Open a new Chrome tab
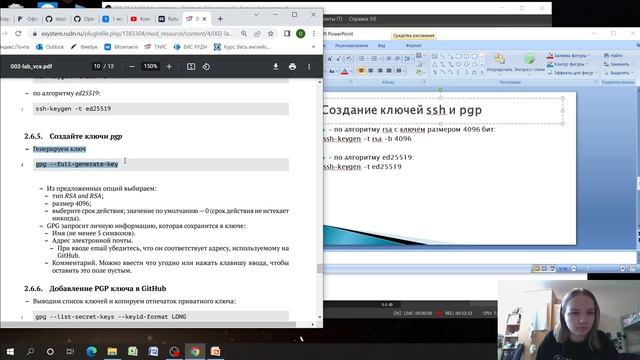Viewport: 640px width, 360px height. 220,19
